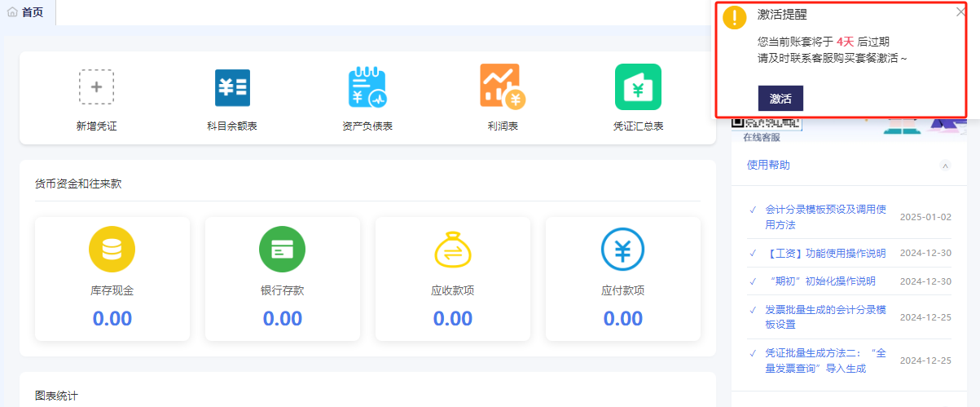Click the 新增凭证 label text
The width and height of the screenshot is (980, 407).
[x=96, y=126]
